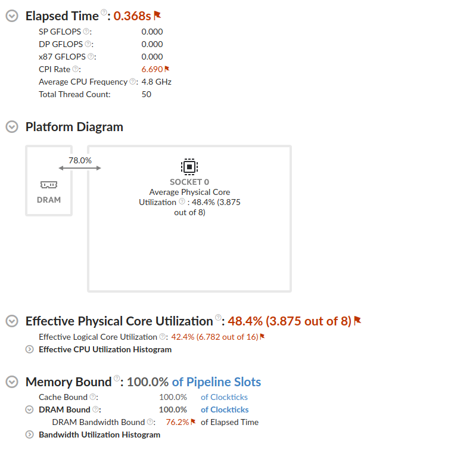The height and width of the screenshot is (456, 476).
Task: Click the red flag next to CPI Rate
Action: pos(167,69)
